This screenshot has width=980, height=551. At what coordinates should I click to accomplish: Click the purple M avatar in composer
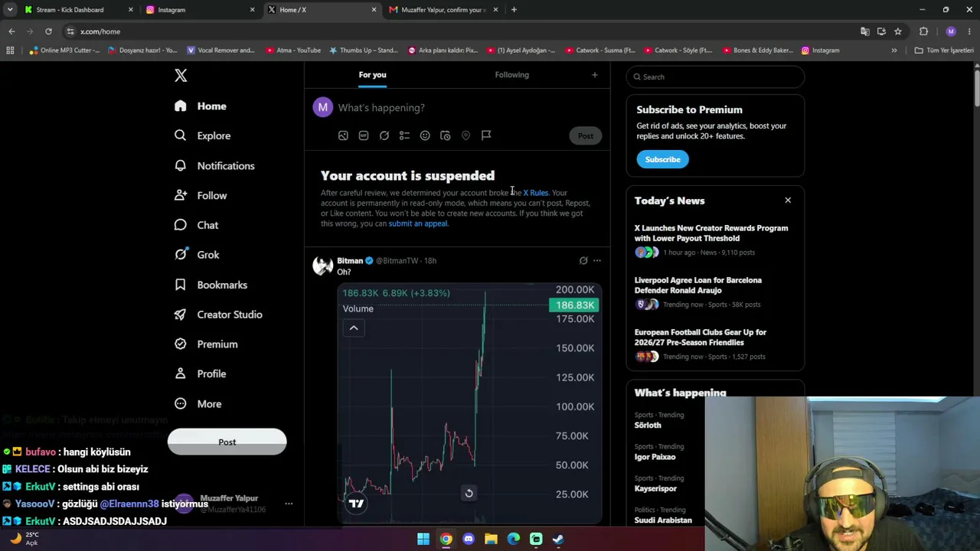point(323,107)
